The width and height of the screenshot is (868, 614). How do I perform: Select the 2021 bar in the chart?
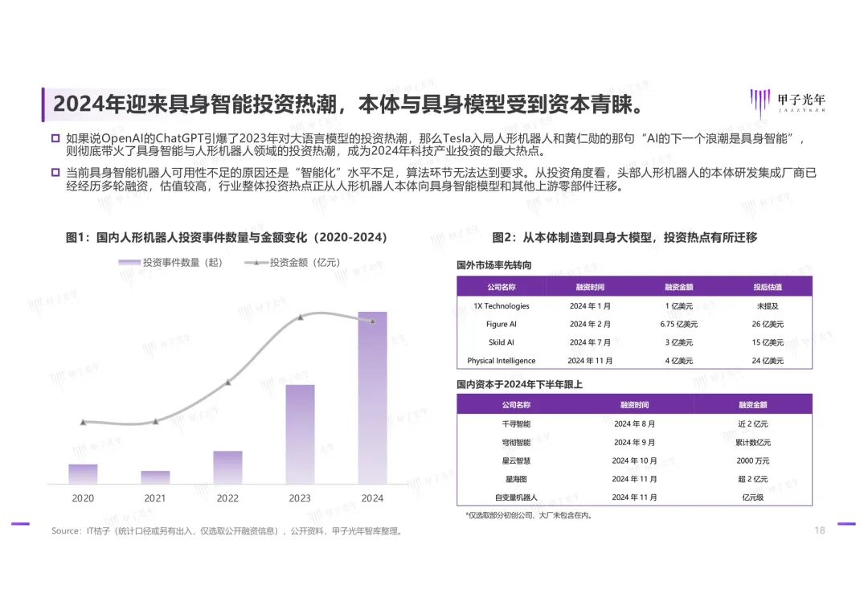[x=156, y=477]
